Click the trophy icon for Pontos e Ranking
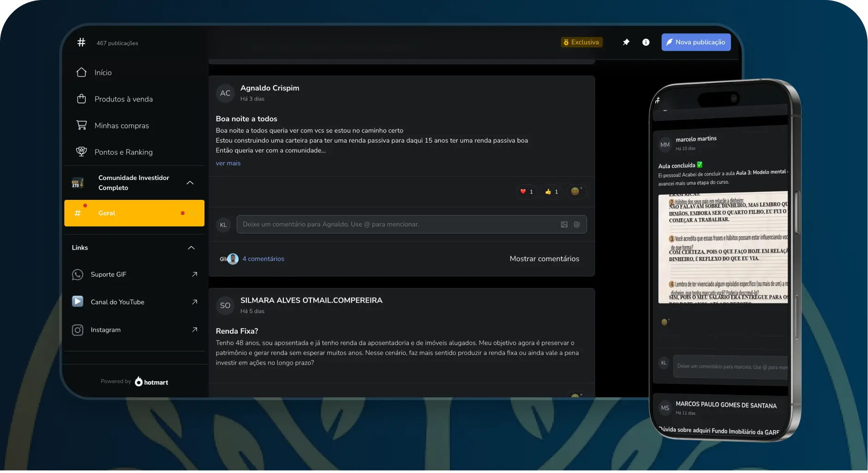Image resolution: width=868 pixels, height=473 pixels. point(82,152)
